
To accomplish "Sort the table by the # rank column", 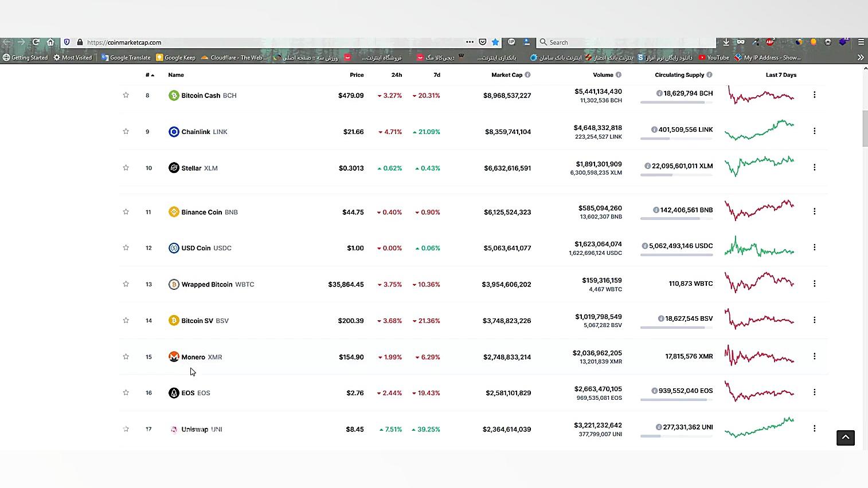I will 150,75.
